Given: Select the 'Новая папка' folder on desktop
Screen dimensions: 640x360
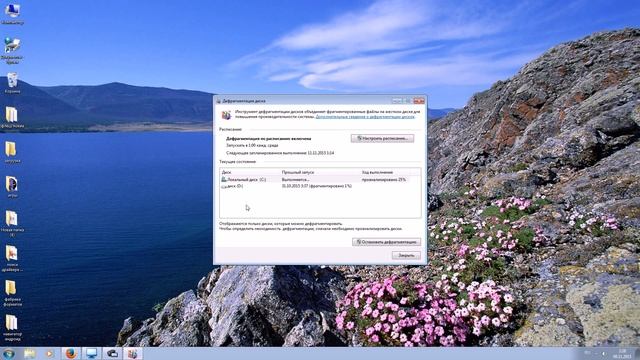Looking at the screenshot, I should click(x=11, y=222).
